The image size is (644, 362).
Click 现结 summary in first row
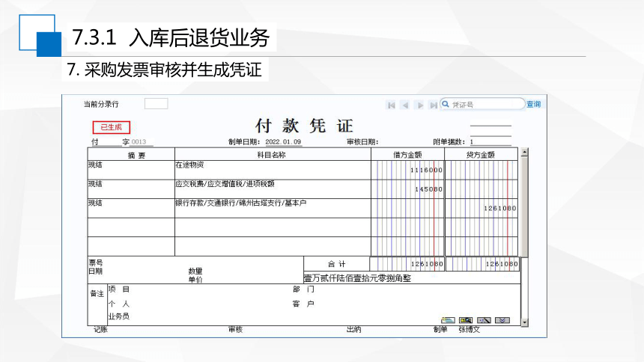95,165
